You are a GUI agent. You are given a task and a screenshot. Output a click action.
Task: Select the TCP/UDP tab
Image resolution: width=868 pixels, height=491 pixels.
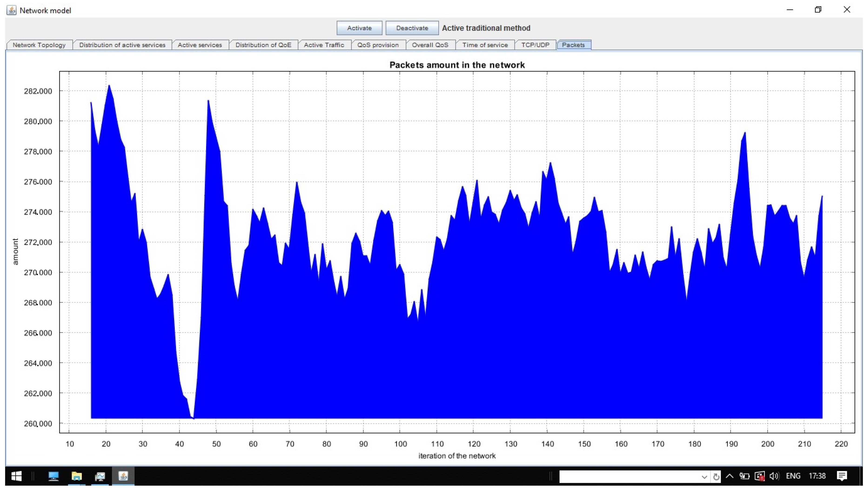535,45
